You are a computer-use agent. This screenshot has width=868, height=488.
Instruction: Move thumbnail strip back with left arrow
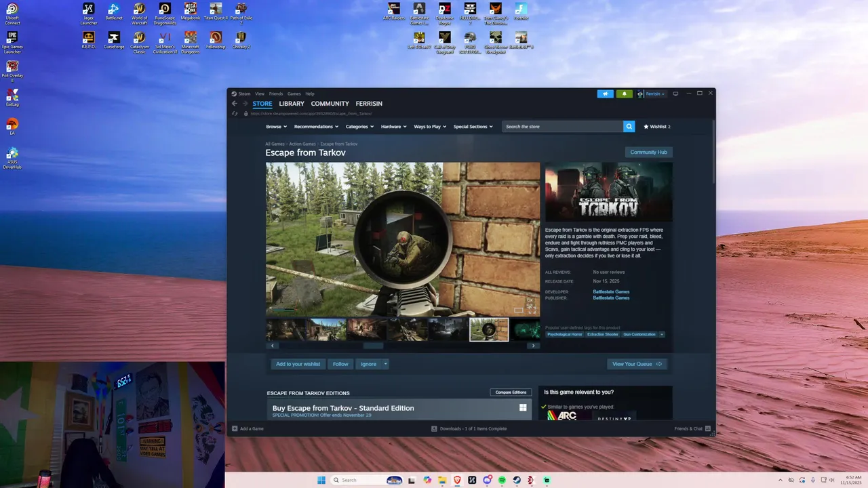point(273,346)
